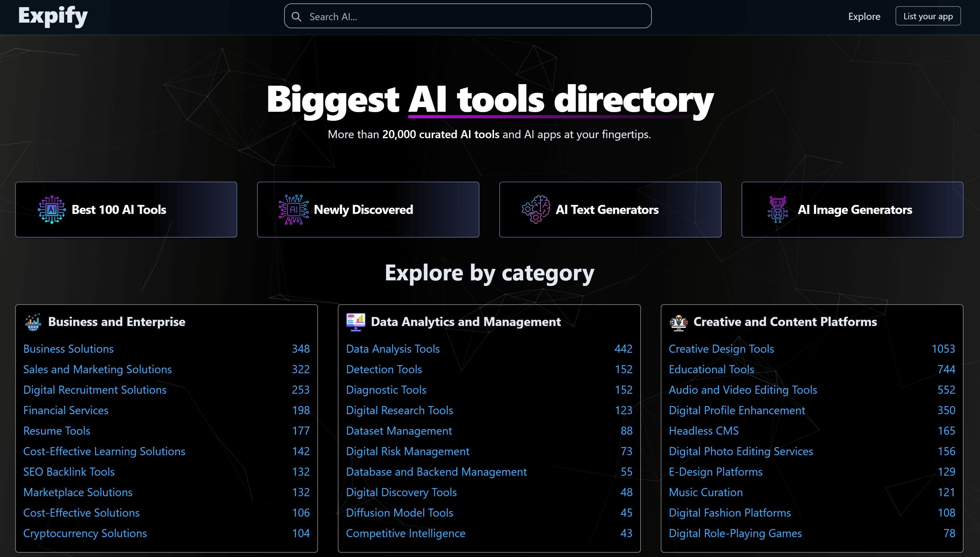This screenshot has width=980, height=557.
Task: Visit the Headless CMS category
Action: point(703,431)
